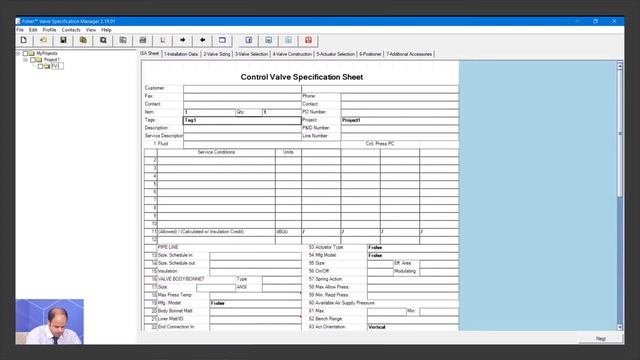640x360 pixels.
Task: Click the Next button at bottom right
Action: [601, 338]
